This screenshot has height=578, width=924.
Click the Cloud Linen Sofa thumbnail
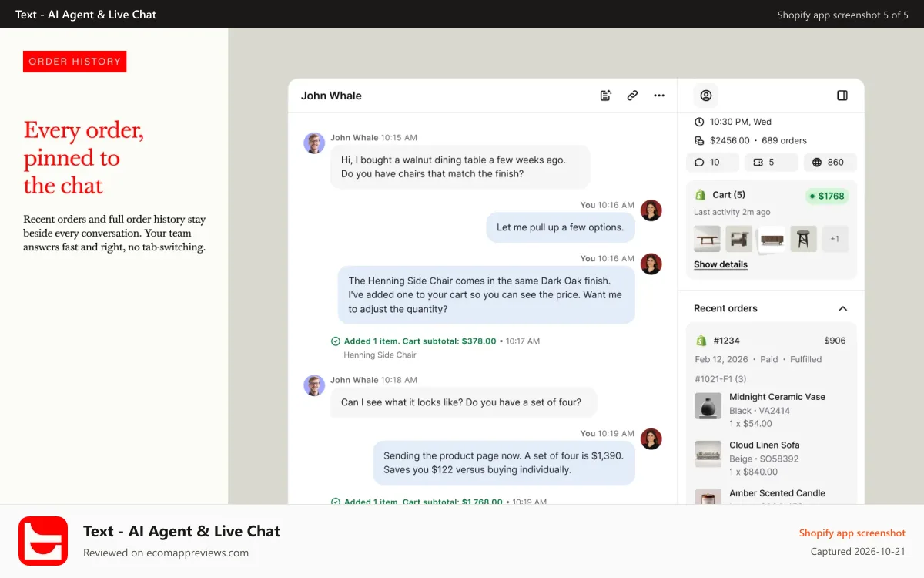(708, 454)
